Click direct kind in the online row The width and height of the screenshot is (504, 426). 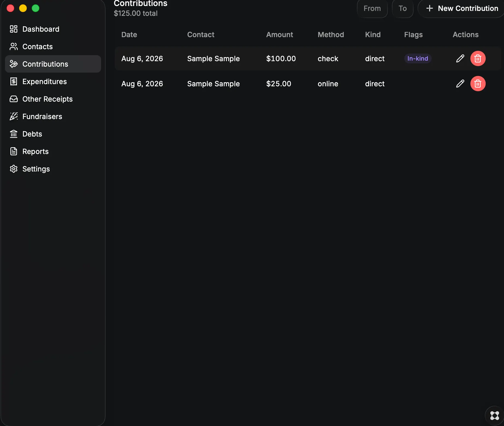click(375, 84)
